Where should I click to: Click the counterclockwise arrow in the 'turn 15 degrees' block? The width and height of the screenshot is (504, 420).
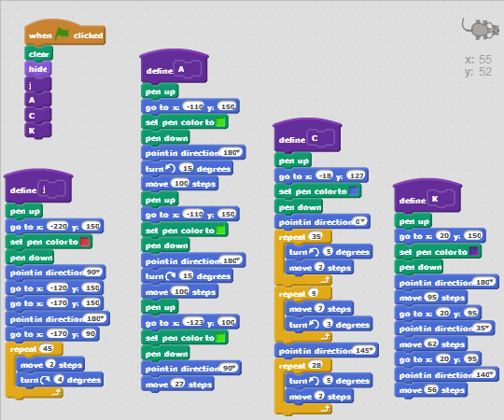[x=170, y=168]
